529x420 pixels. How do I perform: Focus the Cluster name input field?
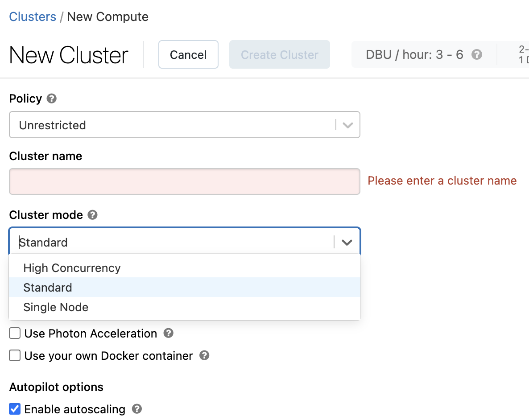point(184,181)
